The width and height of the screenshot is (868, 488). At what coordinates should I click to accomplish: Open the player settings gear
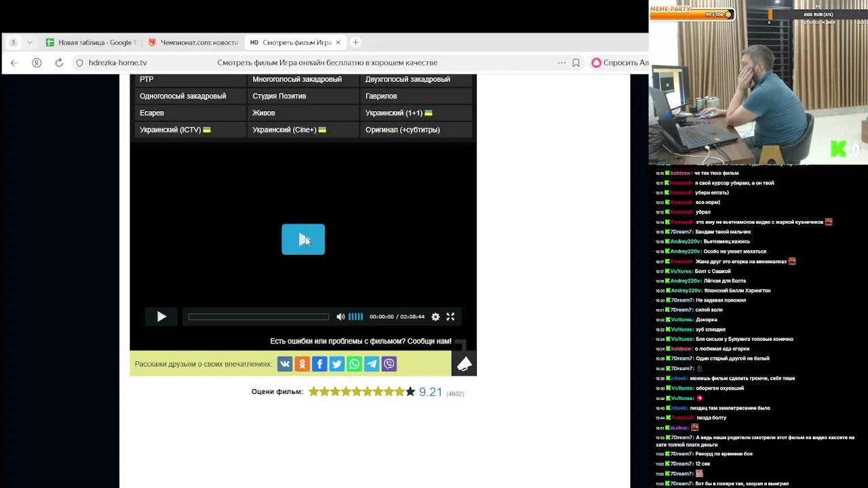pos(435,317)
